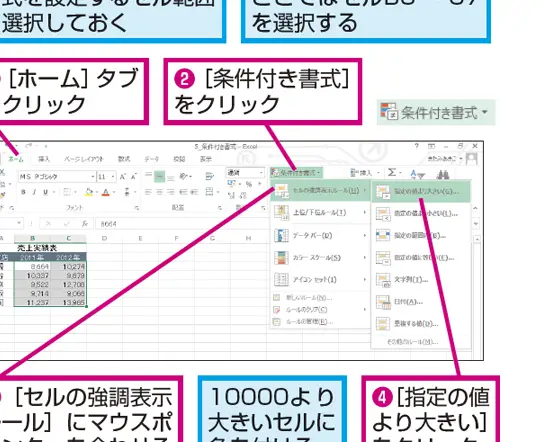Align text left icon

click(x=148, y=192)
